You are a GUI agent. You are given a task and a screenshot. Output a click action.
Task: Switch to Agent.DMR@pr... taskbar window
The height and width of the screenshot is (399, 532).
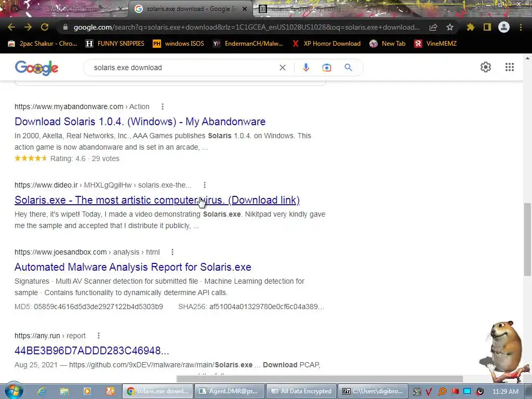click(x=230, y=391)
